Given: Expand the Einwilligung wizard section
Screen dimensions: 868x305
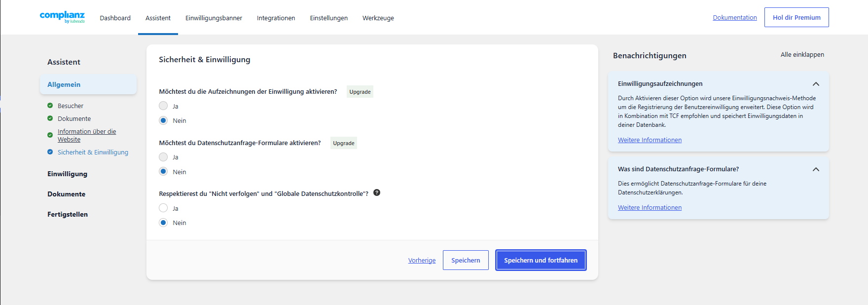Looking at the screenshot, I should coord(68,174).
